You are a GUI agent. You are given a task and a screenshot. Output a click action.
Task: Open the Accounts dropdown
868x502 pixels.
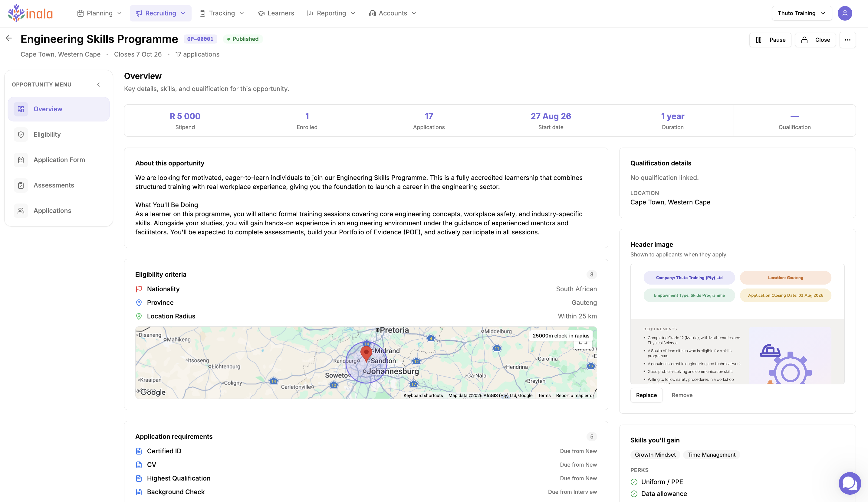(x=393, y=13)
